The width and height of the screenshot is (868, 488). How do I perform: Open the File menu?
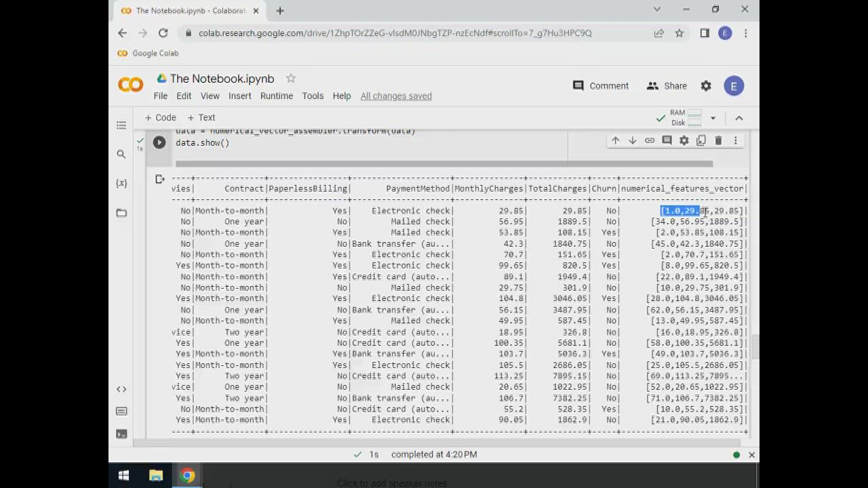(160, 96)
